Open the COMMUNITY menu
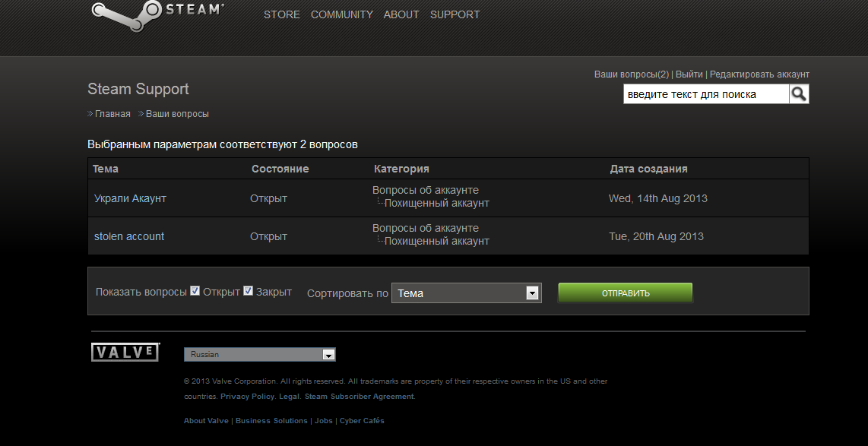The image size is (868, 446). pyautogui.click(x=341, y=15)
